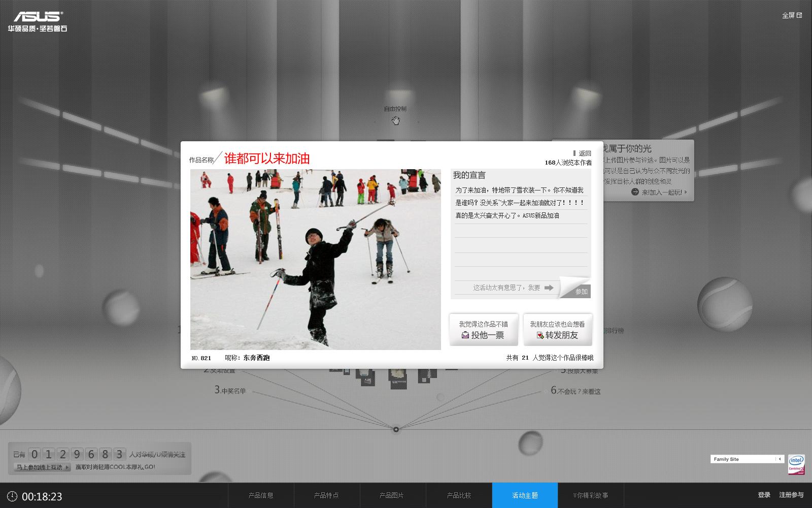The image size is (812, 508).
Task: Click the skiing photo thumbnail
Action: coord(315,259)
